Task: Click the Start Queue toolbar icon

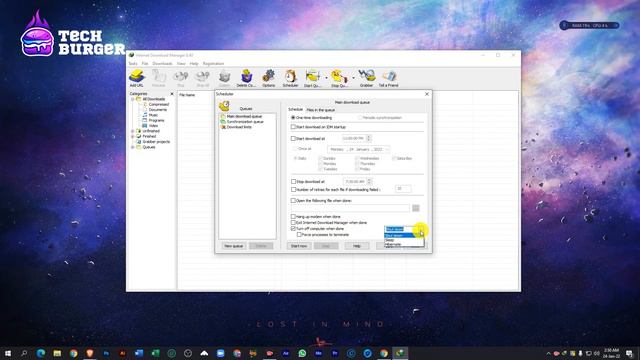Action: [313, 78]
